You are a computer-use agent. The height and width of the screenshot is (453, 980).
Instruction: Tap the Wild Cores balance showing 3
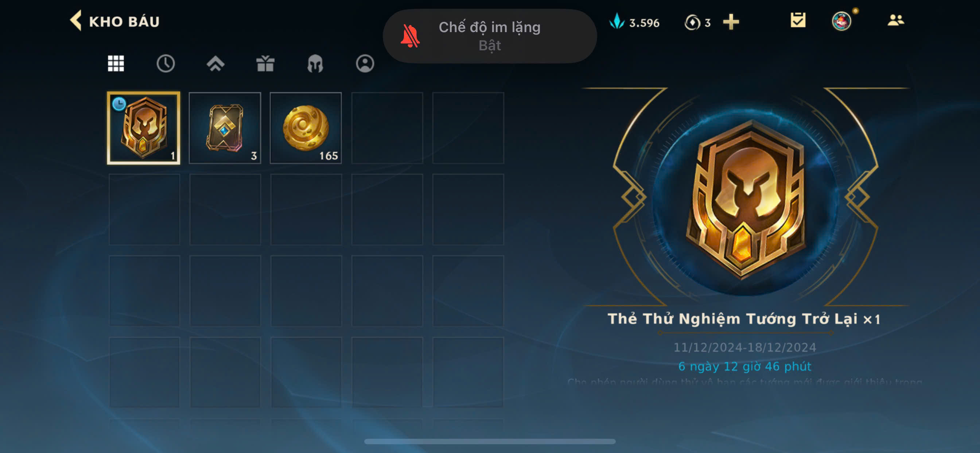point(697,23)
